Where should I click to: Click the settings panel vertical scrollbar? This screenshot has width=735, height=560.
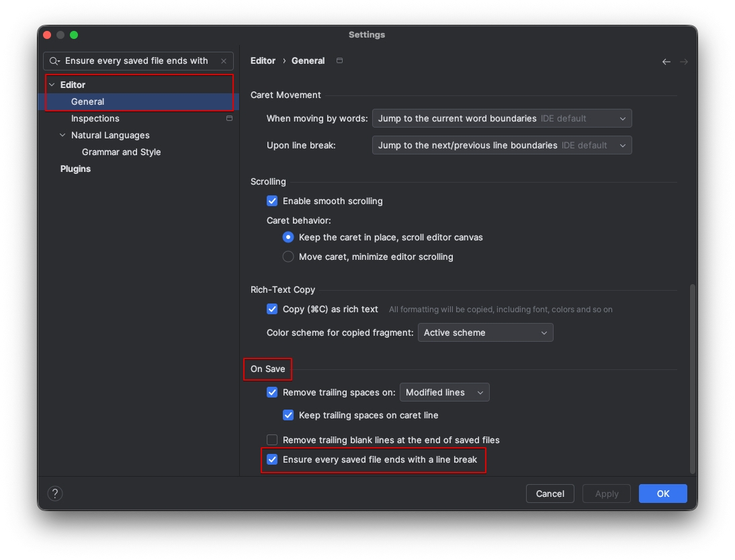coord(693,376)
